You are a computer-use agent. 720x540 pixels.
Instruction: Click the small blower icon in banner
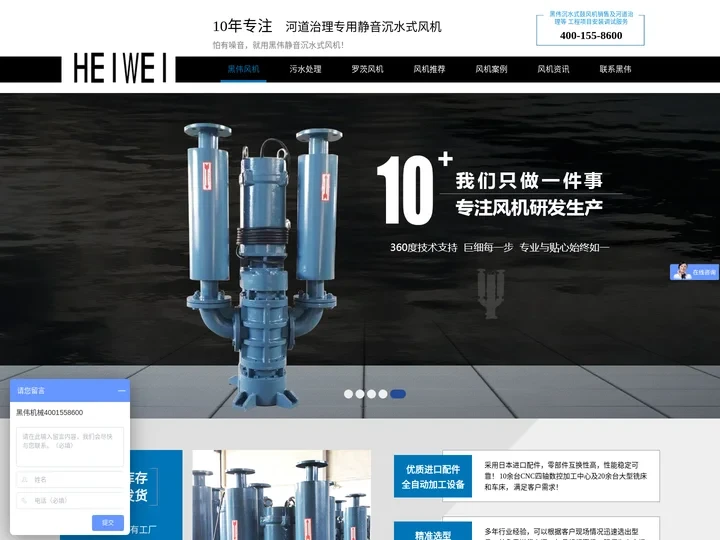tap(490, 294)
